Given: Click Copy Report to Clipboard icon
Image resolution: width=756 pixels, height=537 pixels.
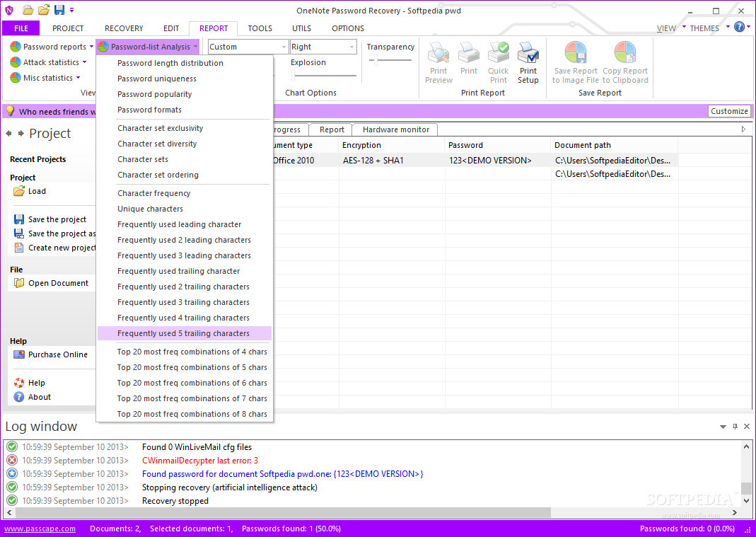Looking at the screenshot, I should (625, 52).
